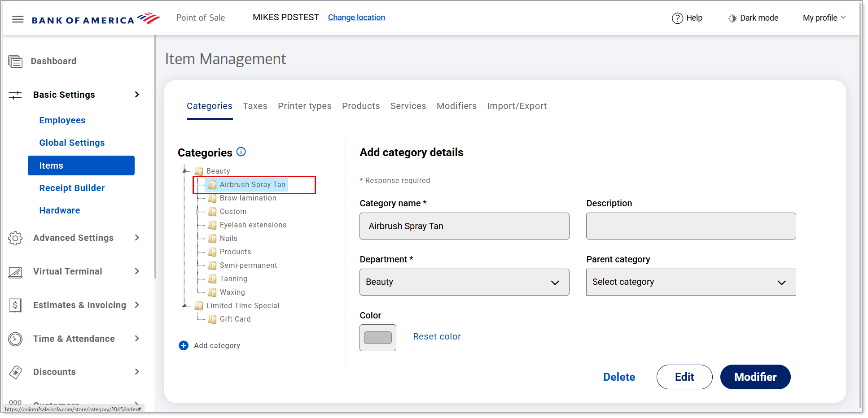The width and height of the screenshot is (868, 418).
Task: Open Hardware in the sidebar
Action: [x=60, y=210]
